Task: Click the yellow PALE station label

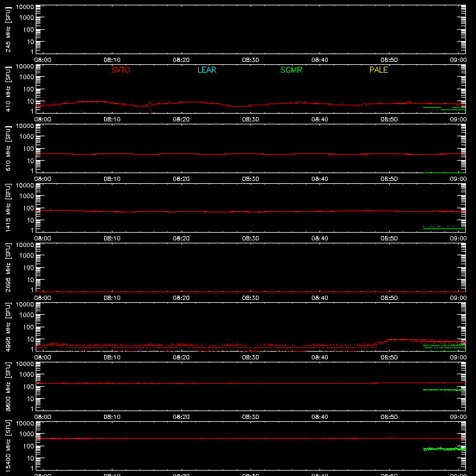Action: click(x=378, y=70)
